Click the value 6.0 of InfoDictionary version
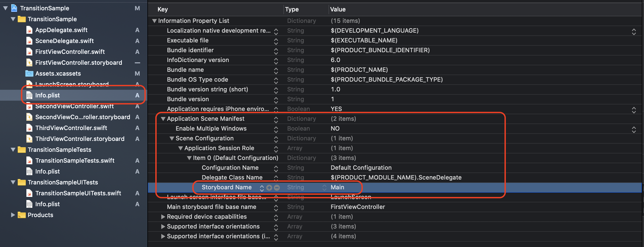The image size is (644, 247). pos(335,60)
